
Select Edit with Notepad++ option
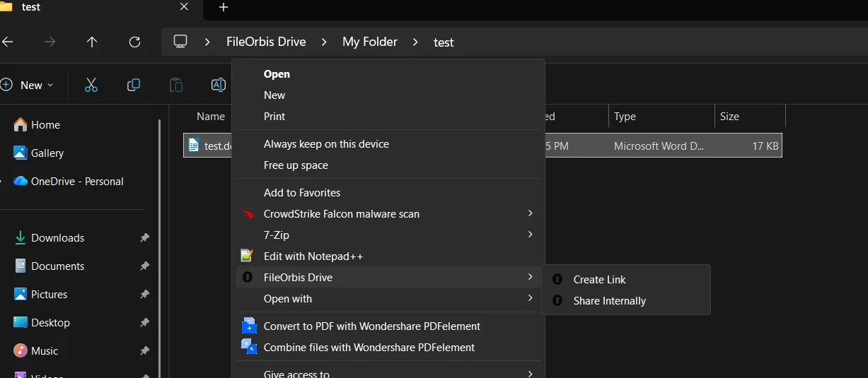[313, 256]
